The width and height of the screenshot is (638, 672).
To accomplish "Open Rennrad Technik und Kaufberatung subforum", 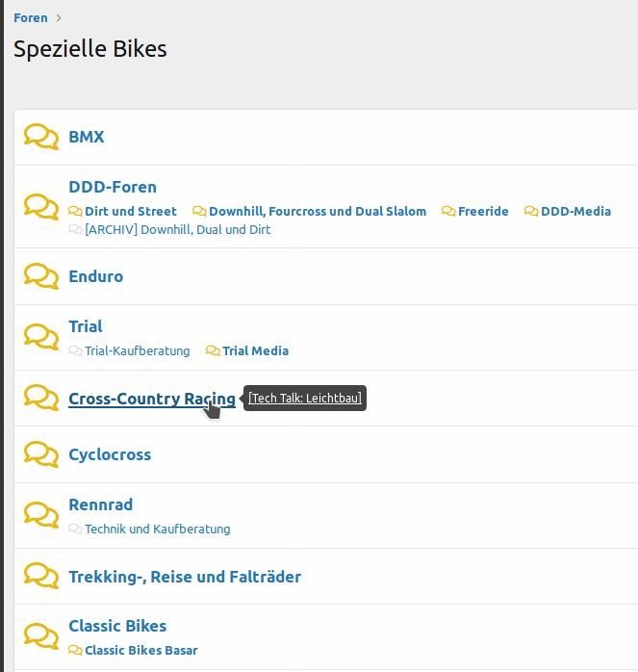I will tap(157, 529).
